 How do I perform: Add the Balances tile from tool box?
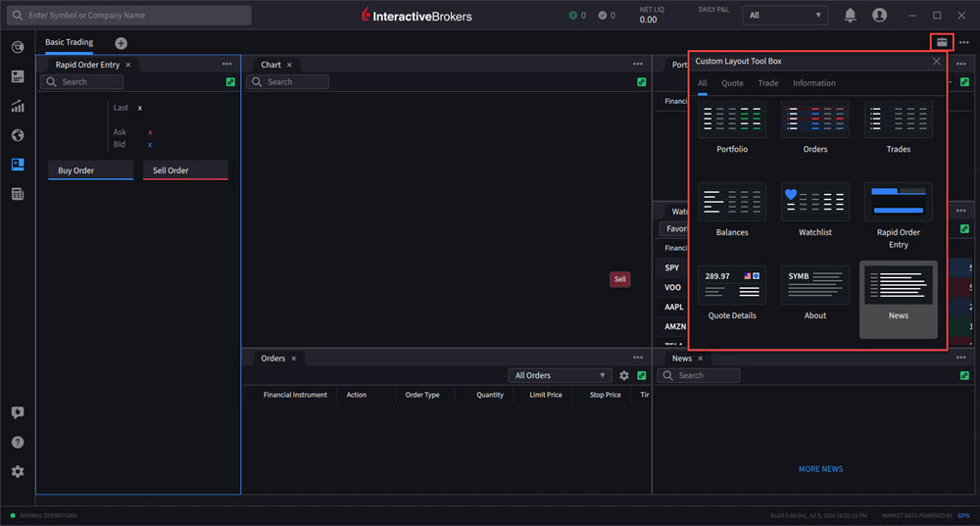pos(732,211)
